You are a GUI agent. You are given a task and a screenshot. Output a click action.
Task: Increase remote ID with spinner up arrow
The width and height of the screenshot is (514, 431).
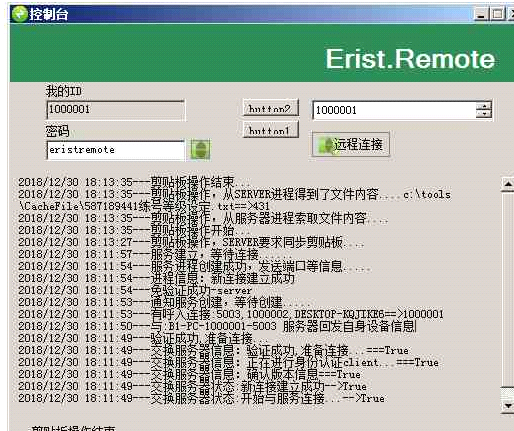click(x=484, y=106)
